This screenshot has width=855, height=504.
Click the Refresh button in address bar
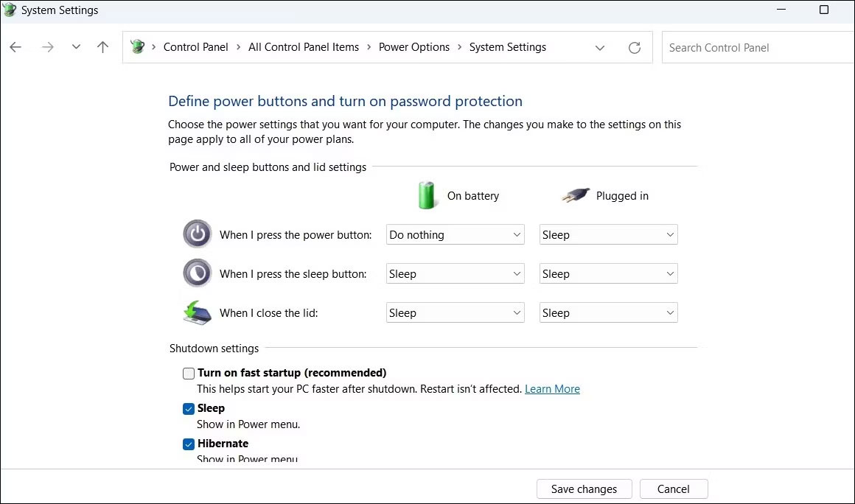coord(634,48)
